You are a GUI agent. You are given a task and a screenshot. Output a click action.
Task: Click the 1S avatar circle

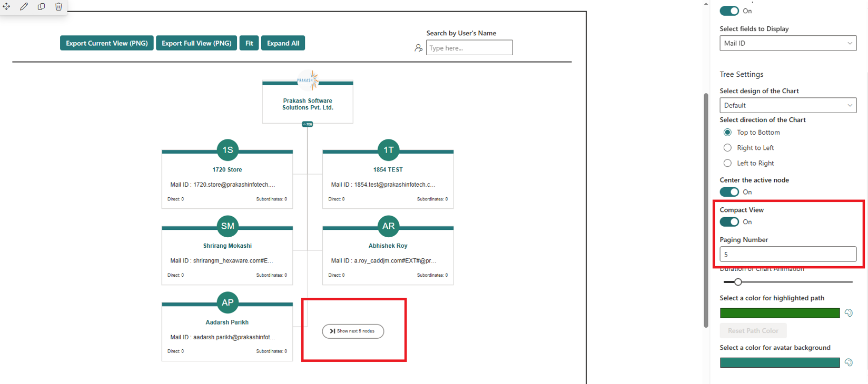point(228,150)
